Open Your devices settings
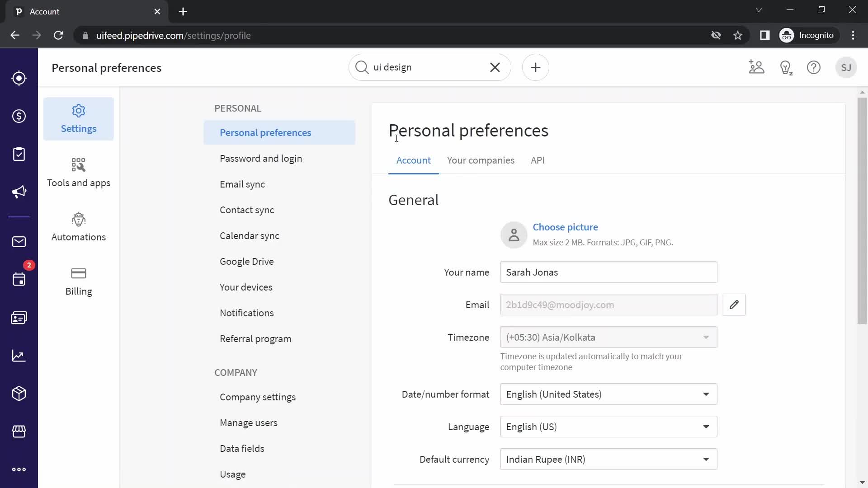868x488 pixels. pyautogui.click(x=279, y=287)
